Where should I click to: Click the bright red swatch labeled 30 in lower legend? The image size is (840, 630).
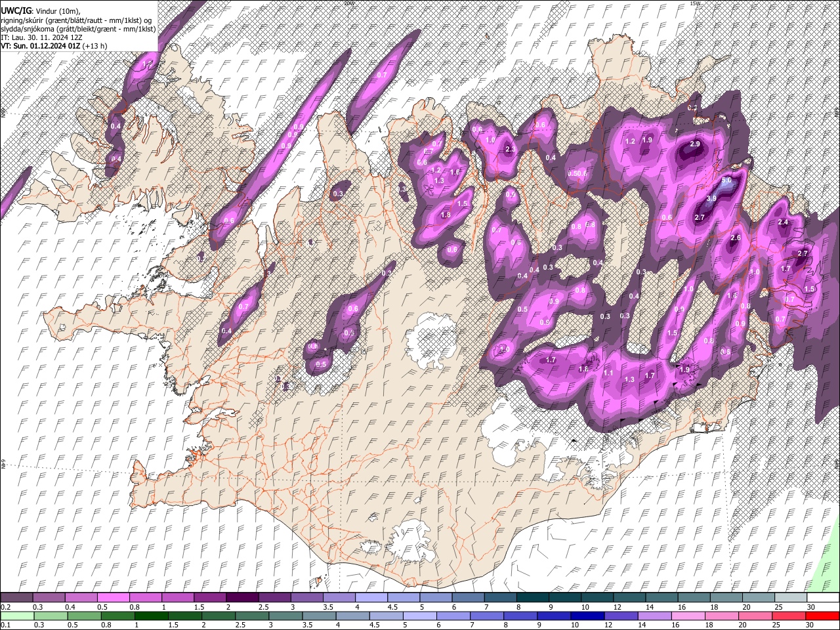click(x=822, y=616)
